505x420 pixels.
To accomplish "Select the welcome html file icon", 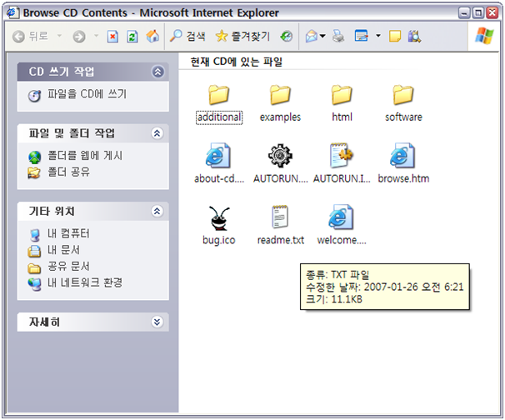I will click(341, 217).
